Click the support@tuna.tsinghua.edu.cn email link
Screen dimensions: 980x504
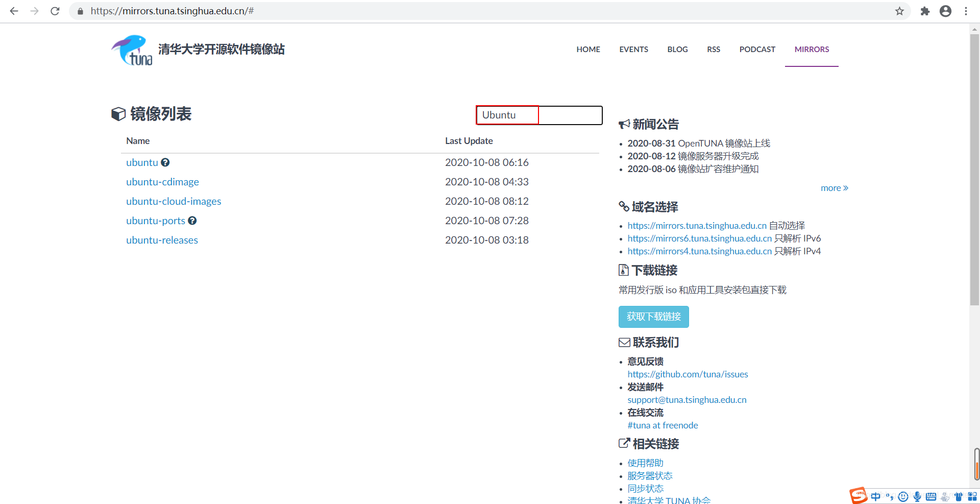(x=687, y=400)
